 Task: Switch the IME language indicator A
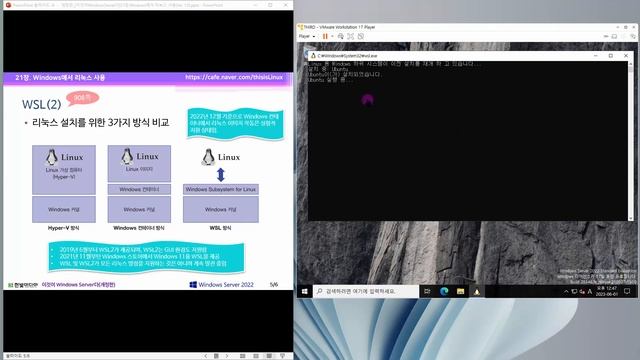click(x=590, y=291)
